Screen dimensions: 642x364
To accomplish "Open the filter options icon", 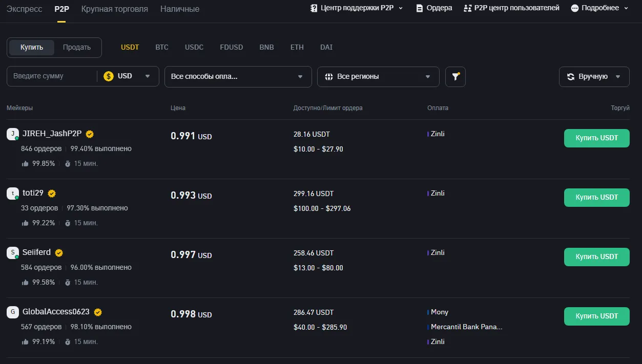I will (455, 76).
